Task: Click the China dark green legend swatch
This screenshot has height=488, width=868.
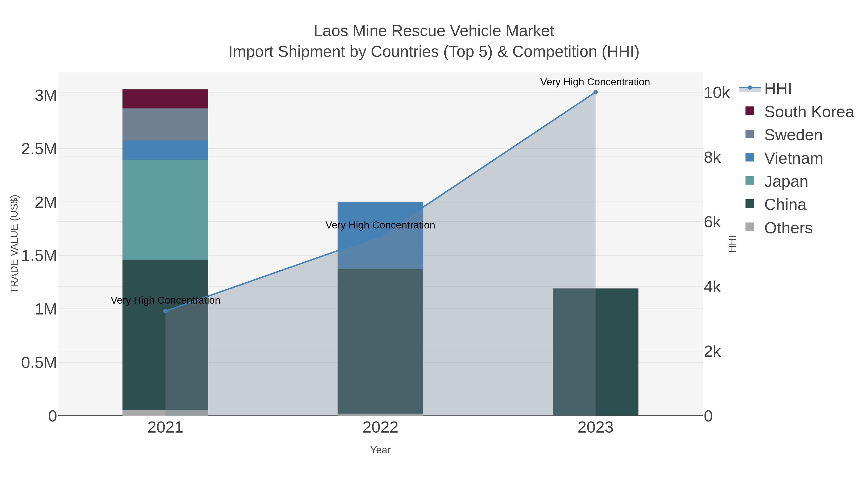Action: pos(750,204)
